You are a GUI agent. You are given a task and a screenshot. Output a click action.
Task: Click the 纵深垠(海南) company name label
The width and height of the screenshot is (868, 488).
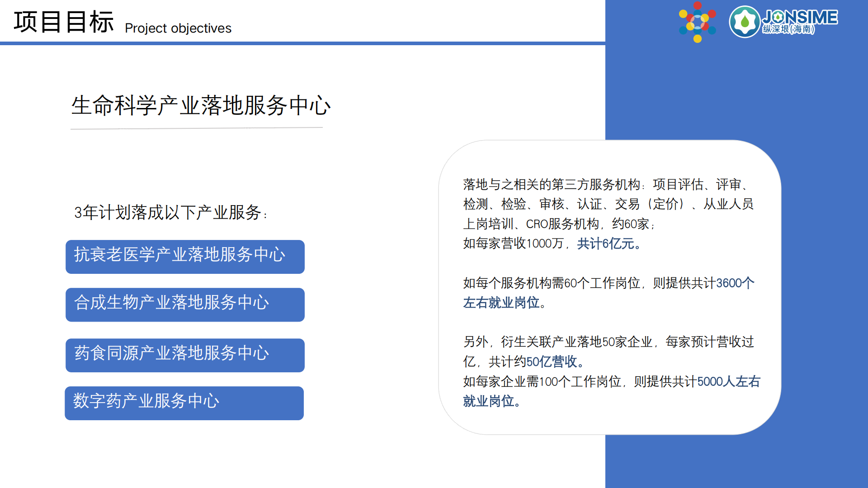click(788, 29)
